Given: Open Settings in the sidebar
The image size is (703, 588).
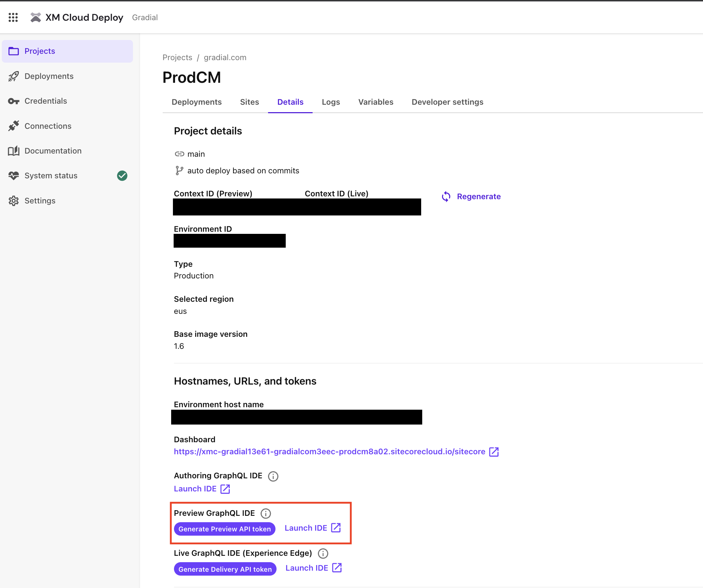Looking at the screenshot, I should (x=40, y=201).
